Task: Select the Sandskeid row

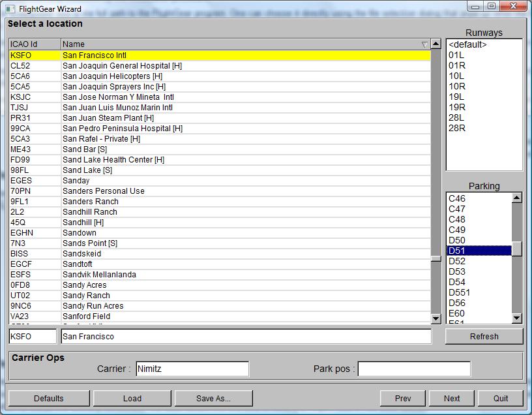Action: pos(220,254)
